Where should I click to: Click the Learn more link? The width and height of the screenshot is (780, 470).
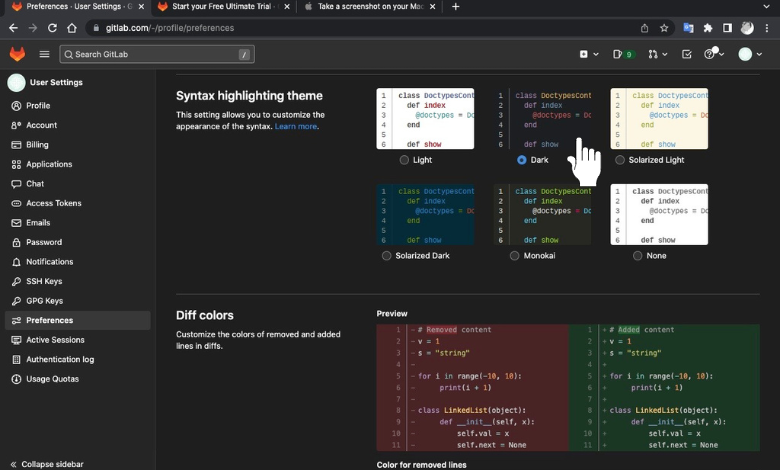[x=296, y=126]
